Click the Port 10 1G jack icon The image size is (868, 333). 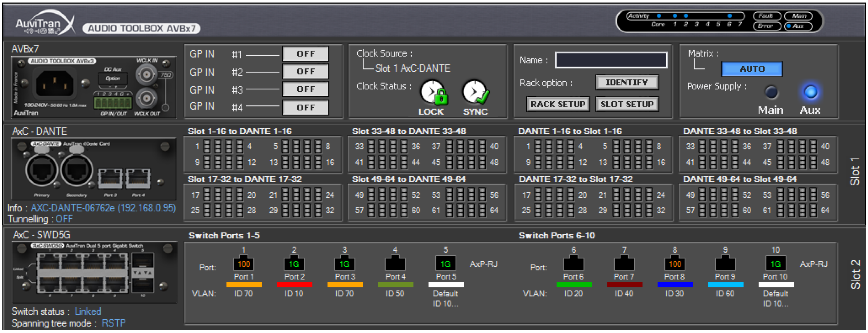pos(776,263)
